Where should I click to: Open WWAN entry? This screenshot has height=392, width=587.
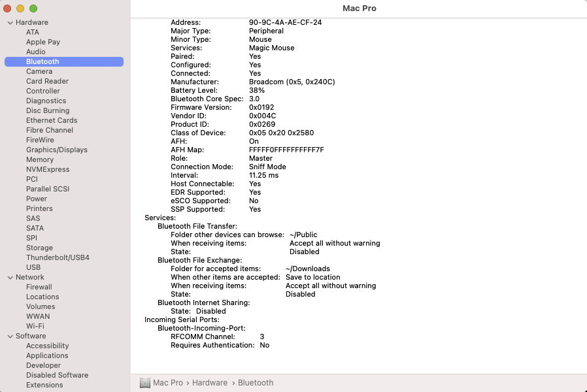coord(38,316)
